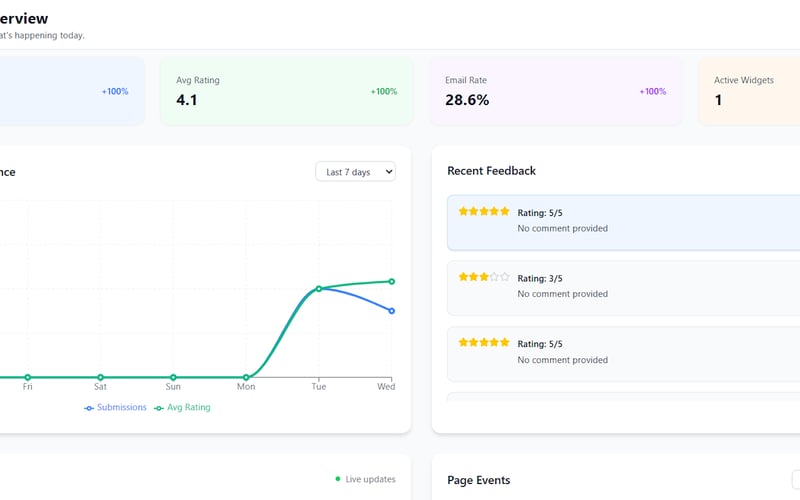Toggle Avg Rating series in chart legend
800x500 pixels.
[x=182, y=408]
